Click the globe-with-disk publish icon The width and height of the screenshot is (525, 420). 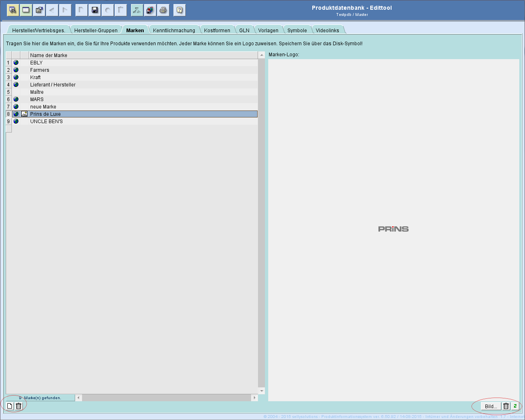[x=150, y=10]
